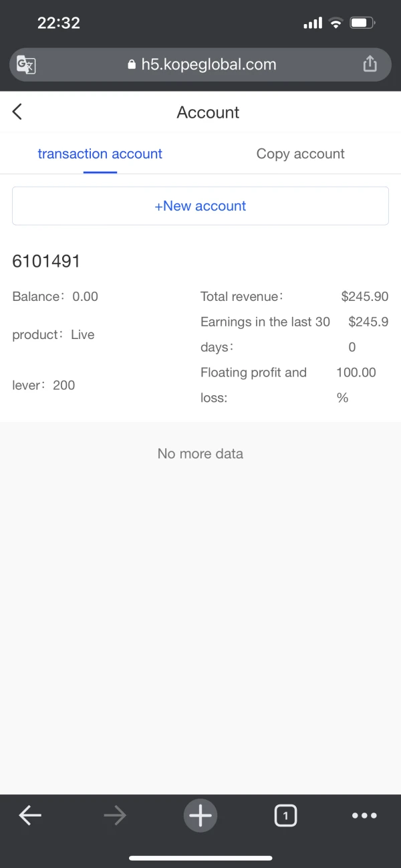This screenshot has width=401, height=868.
Task: Tap the No more data text
Action: [x=200, y=453]
